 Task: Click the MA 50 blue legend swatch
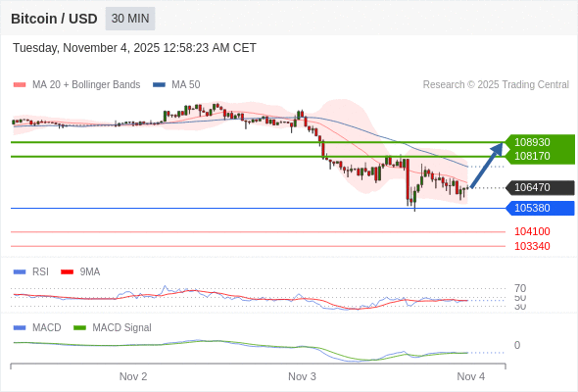point(159,85)
